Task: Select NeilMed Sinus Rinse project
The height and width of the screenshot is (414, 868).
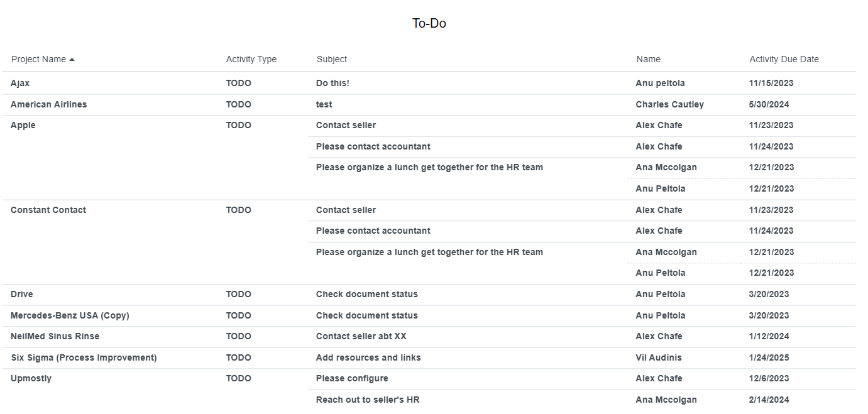Action: (55, 336)
